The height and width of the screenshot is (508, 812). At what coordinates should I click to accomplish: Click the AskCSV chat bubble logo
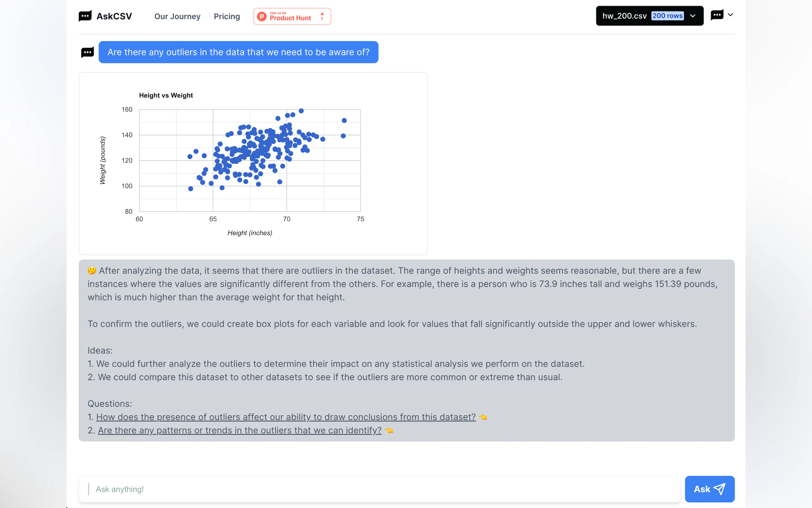[x=85, y=16]
